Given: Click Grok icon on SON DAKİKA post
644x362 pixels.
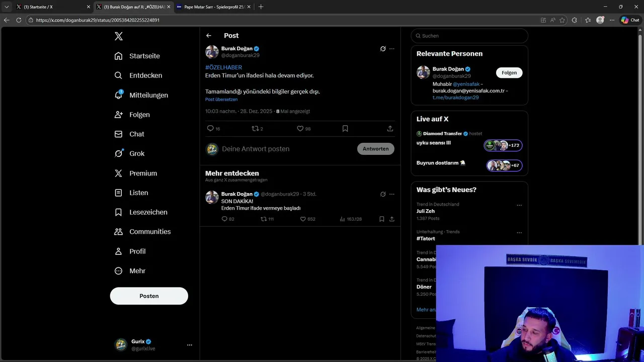Looking at the screenshot, I should [383, 194].
